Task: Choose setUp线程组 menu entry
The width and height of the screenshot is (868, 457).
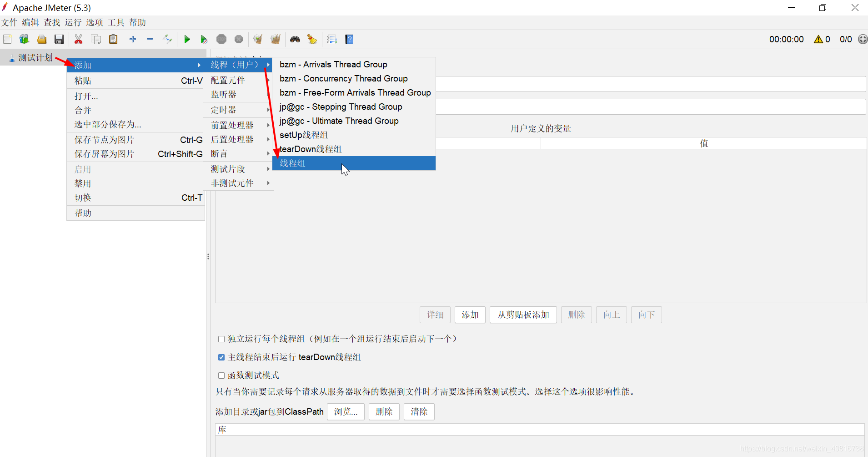Action: (x=354, y=135)
